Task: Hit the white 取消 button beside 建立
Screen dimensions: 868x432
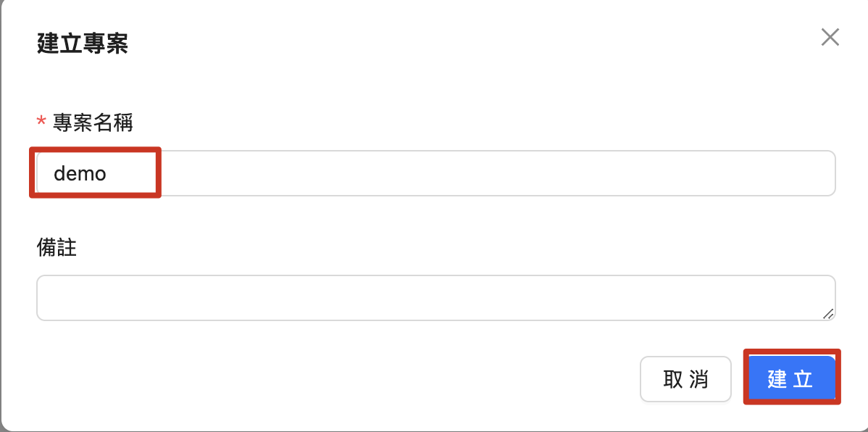Action: (x=685, y=379)
